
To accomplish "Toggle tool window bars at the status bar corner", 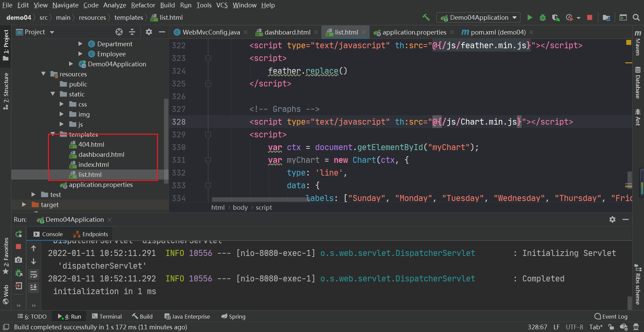I will (6, 327).
